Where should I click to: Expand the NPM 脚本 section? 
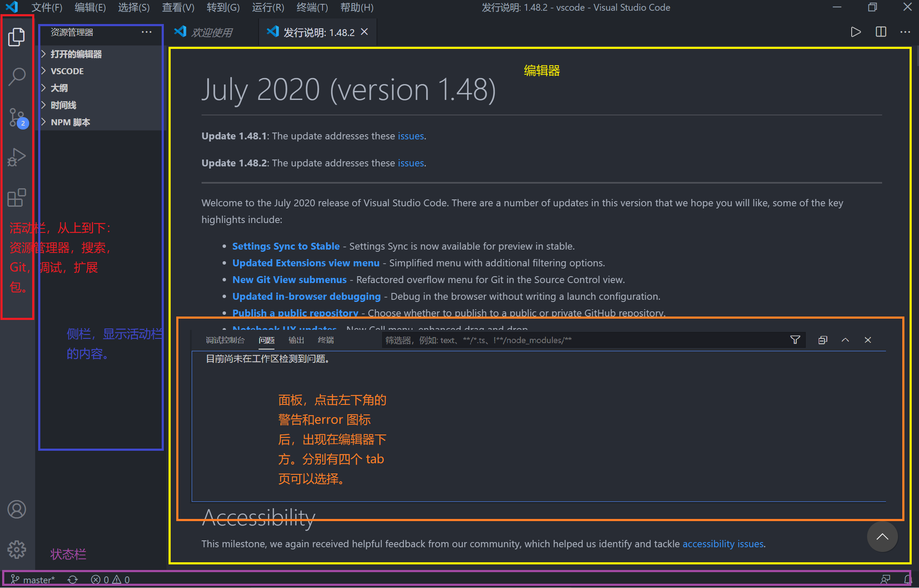(101, 122)
